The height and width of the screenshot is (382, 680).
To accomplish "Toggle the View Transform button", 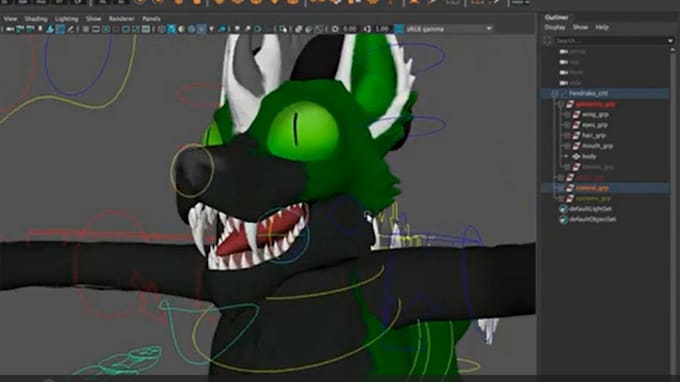I will point(399,29).
